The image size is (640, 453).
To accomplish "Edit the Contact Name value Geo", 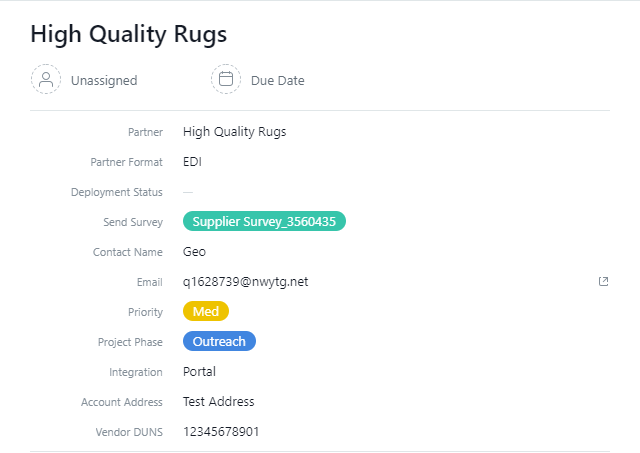I will pyautogui.click(x=194, y=252).
